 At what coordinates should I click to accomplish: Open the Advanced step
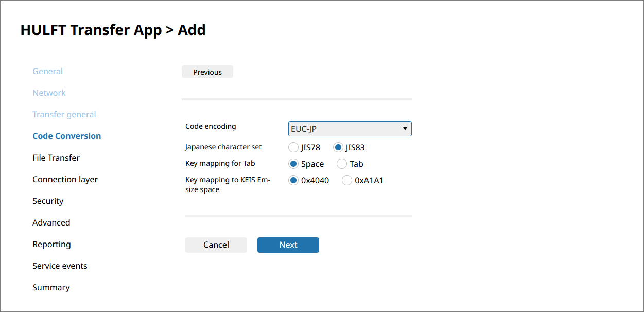[x=51, y=223]
